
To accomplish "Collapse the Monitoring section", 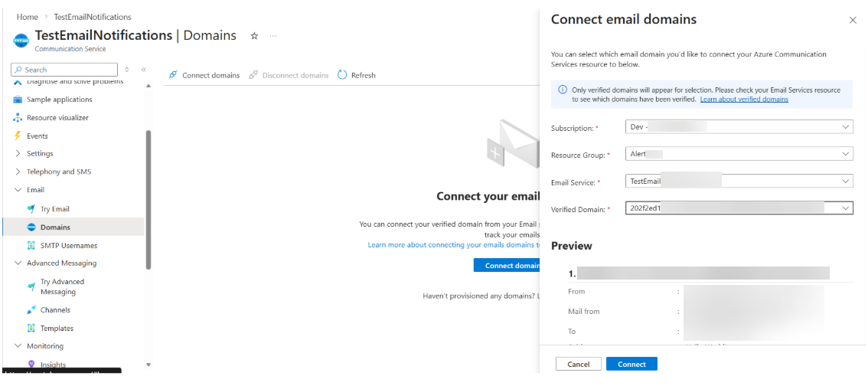I will pyautogui.click(x=18, y=346).
